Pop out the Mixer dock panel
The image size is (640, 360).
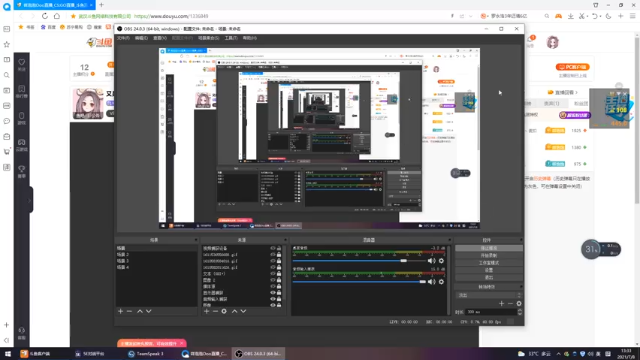(x=449, y=240)
